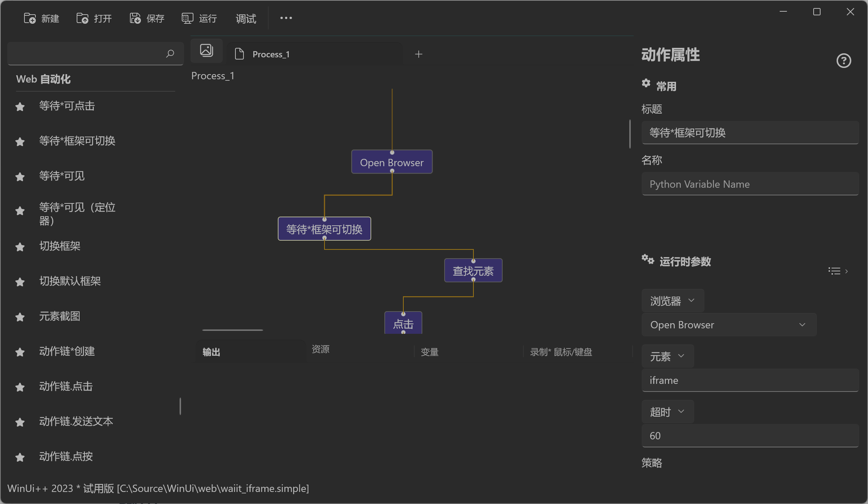868x504 pixels.
Task: Expand the 浏览器 parameter dropdown
Action: click(x=672, y=300)
